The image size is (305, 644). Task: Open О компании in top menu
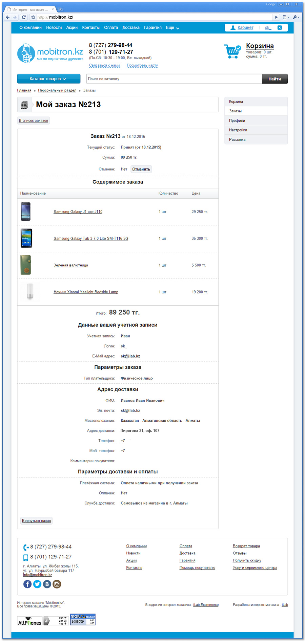click(x=30, y=28)
